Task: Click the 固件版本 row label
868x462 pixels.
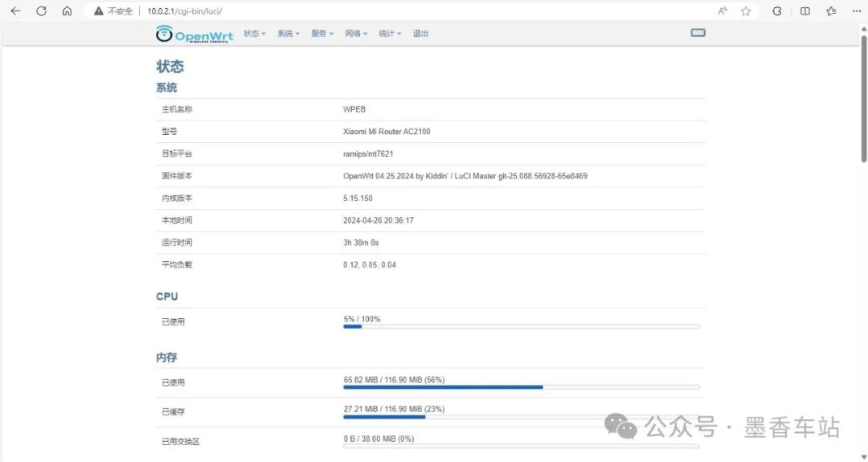Action: (x=177, y=176)
